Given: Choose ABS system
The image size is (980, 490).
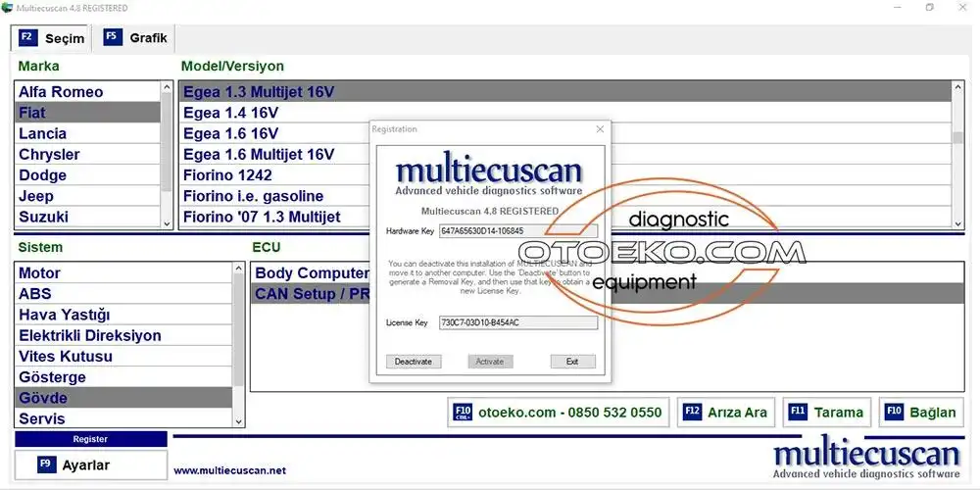Looking at the screenshot, I should [123, 294].
